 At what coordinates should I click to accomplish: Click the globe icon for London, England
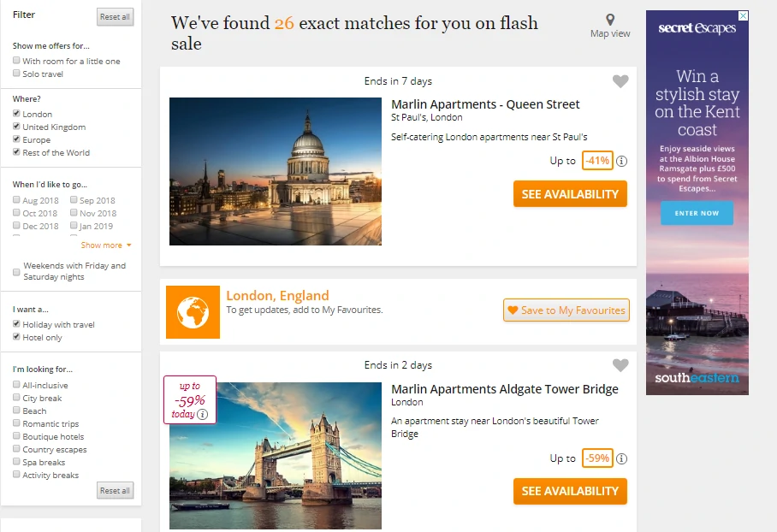tap(193, 312)
